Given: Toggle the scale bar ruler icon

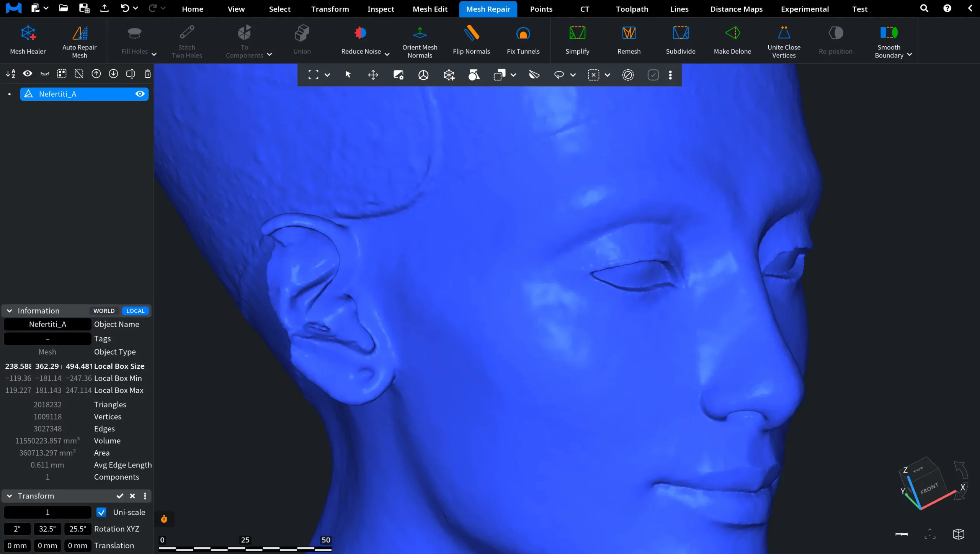Looking at the screenshot, I should (902, 534).
